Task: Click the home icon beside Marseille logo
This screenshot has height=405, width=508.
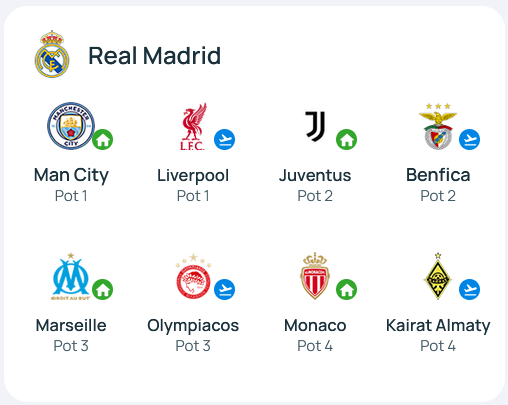Action: tap(103, 289)
